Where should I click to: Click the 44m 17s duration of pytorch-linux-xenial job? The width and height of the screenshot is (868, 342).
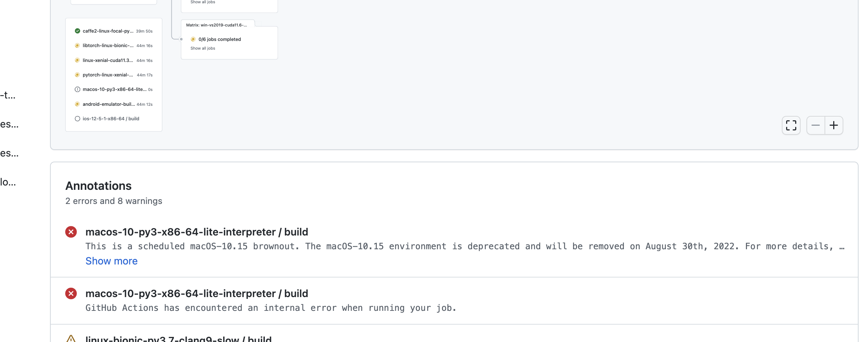[145, 75]
